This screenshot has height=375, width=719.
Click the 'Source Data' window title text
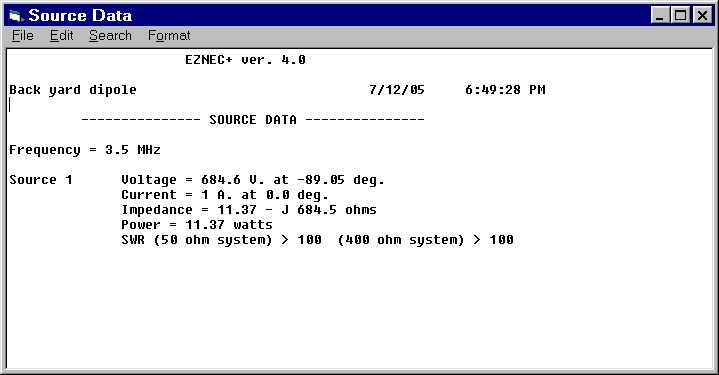pos(80,16)
